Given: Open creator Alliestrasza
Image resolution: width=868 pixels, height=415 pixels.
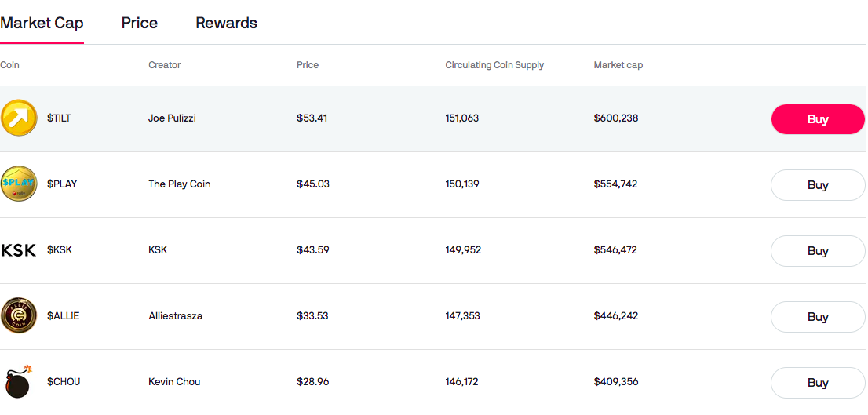Looking at the screenshot, I should (176, 316).
